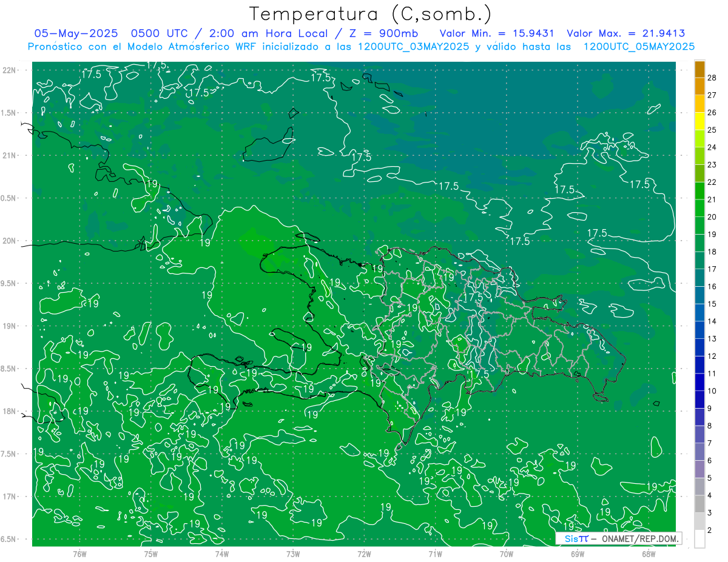Pick the purple swatch between 5 and 6
This screenshot has height=562, width=728.
click(x=699, y=469)
